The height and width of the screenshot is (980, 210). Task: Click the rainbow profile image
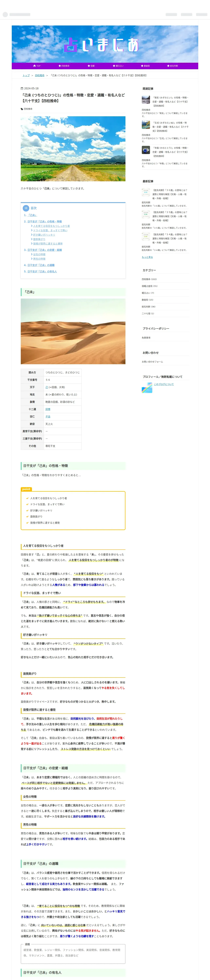click(x=147, y=388)
